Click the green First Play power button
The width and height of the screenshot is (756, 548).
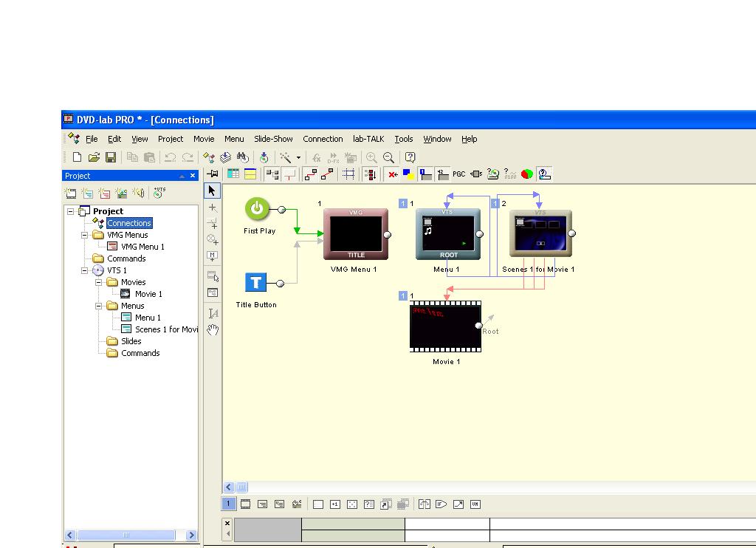(257, 209)
